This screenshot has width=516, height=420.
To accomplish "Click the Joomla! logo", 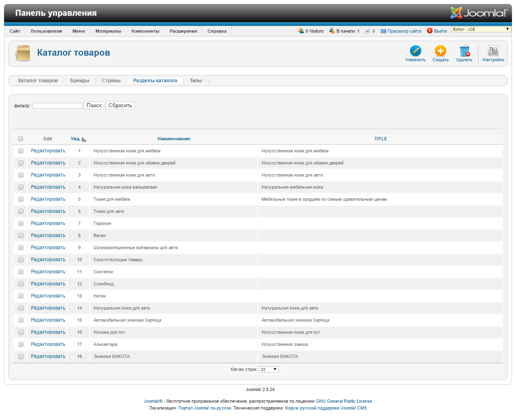I will click(x=479, y=13).
